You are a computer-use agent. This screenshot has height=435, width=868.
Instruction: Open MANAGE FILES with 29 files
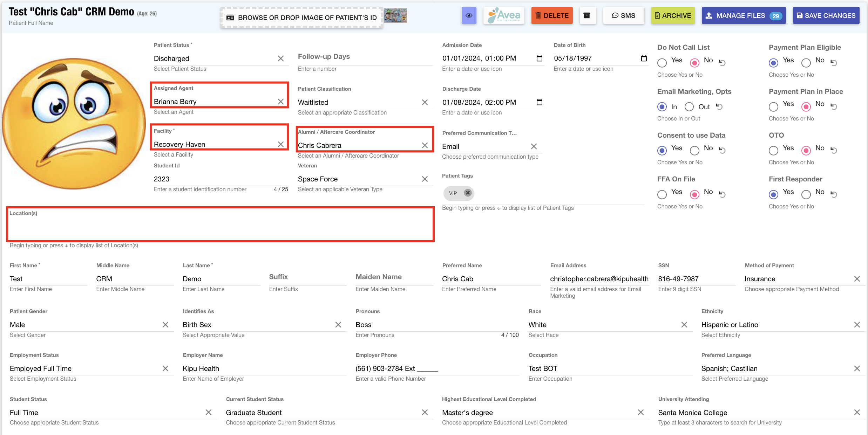743,16
